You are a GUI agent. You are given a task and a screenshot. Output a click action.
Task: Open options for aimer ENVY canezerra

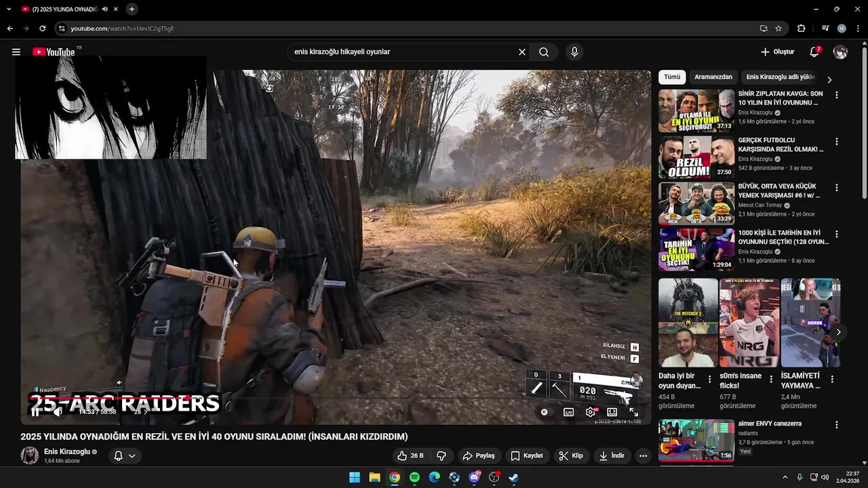[x=836, y=425]
